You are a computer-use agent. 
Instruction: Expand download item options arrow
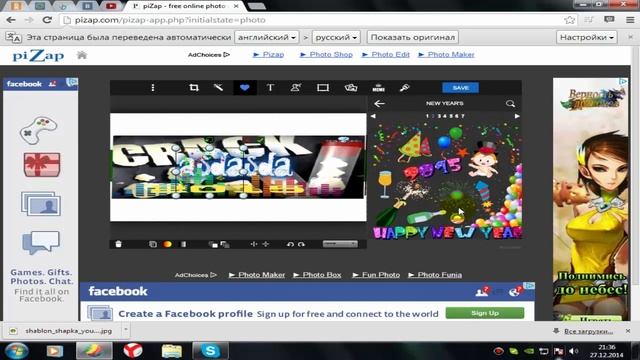[126, 330]
